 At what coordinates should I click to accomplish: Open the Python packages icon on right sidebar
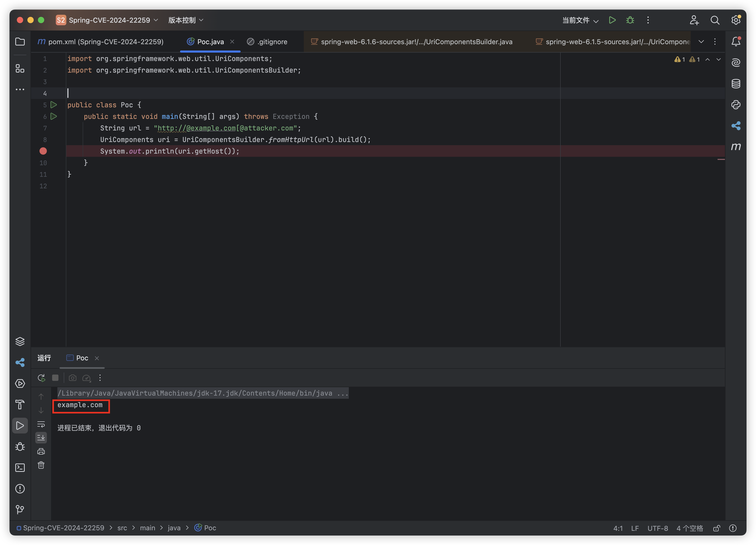(736, 105)
